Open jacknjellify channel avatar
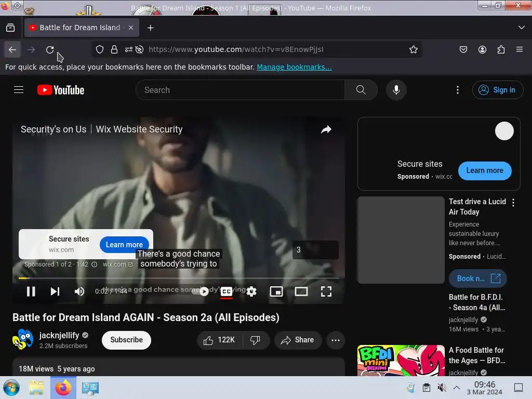Screen dimensions: 532x399 pyautogui.click(x=23, y=339)
